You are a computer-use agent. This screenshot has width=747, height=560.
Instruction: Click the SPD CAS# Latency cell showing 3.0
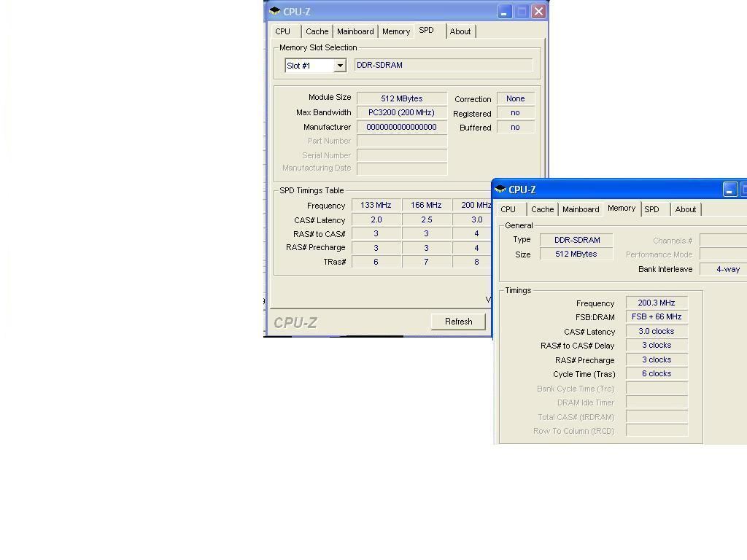pos(472,219)
